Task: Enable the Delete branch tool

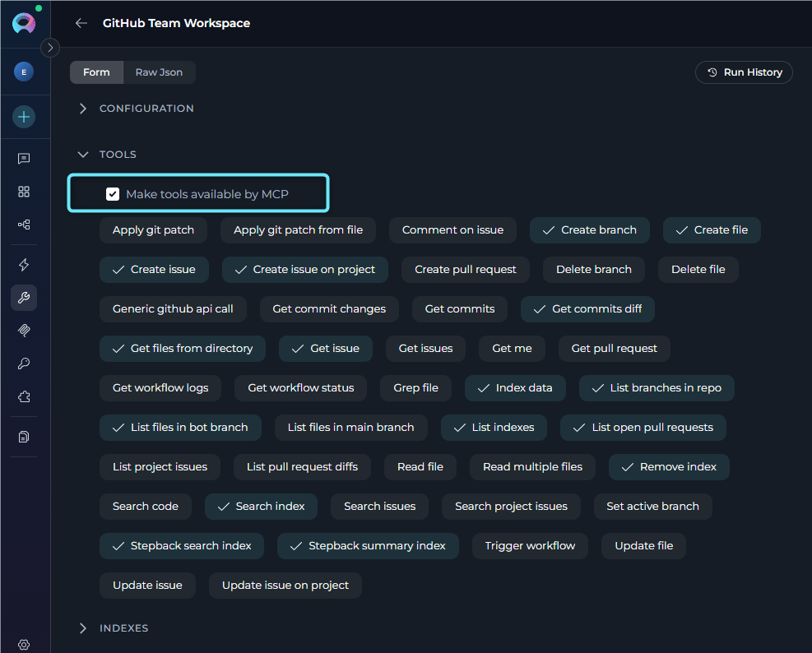Action: tap(593, 270)
